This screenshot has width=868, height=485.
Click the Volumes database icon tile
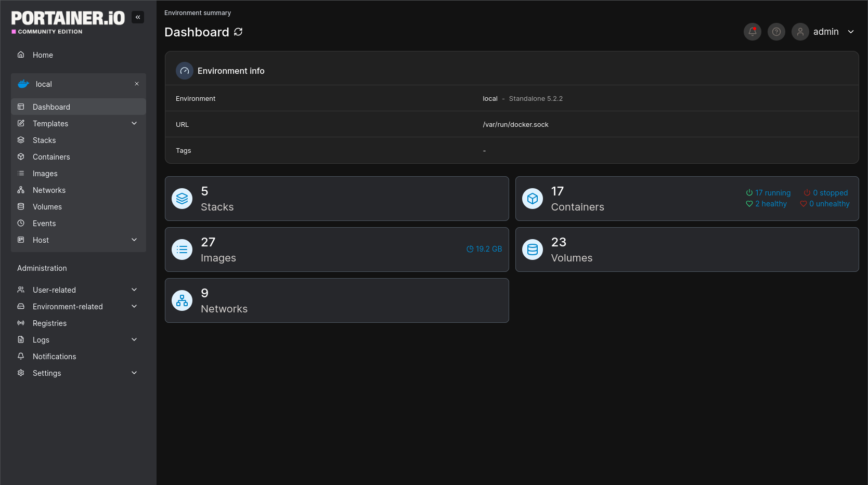[x=532, y=250]
